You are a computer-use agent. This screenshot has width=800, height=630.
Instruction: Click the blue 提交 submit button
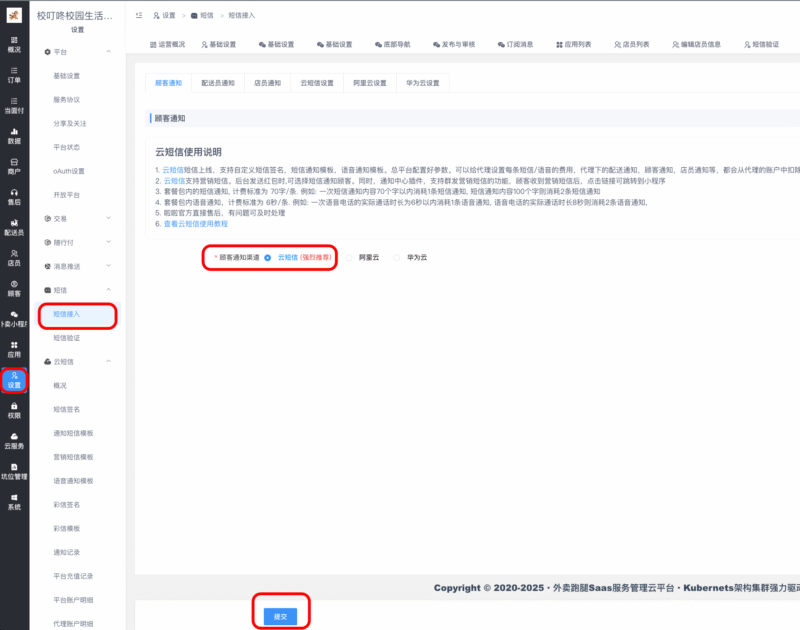coord(280,616)
